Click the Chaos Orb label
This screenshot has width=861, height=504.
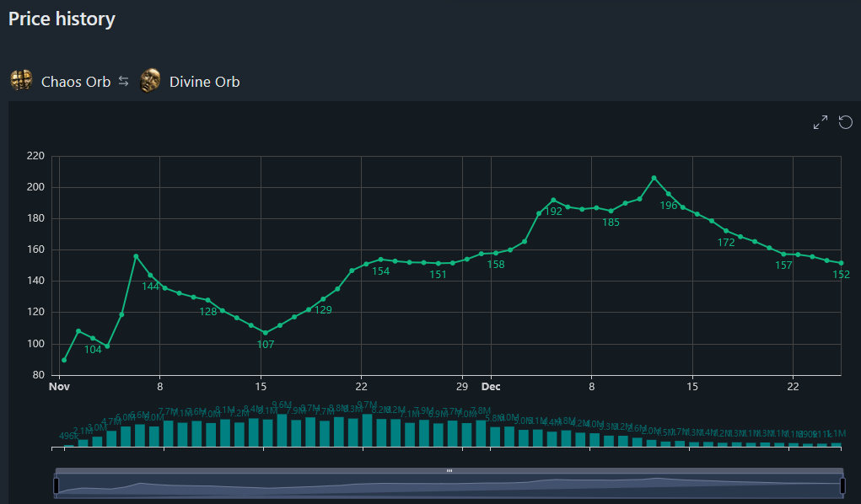76,82
